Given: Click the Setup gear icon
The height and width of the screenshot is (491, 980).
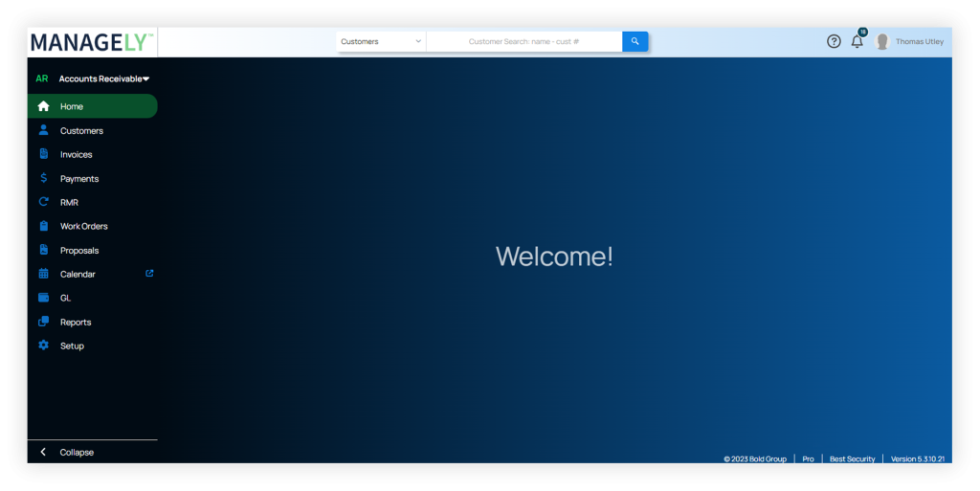Looking at the screenshot, I should (43, 346).
